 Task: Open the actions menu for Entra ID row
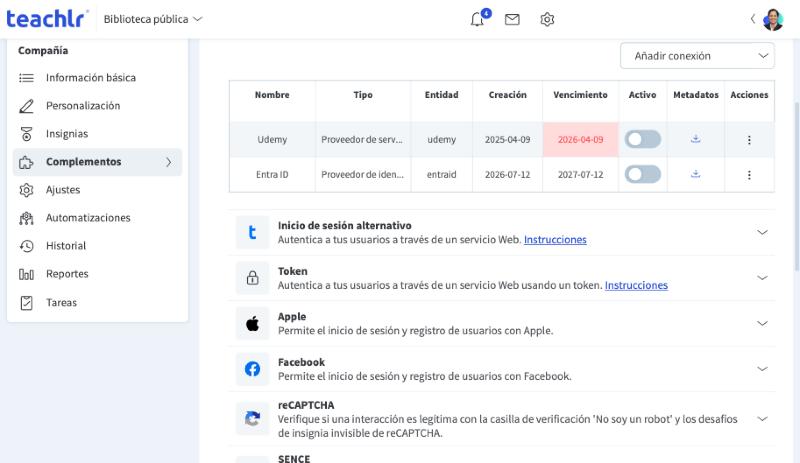(748, 175)
